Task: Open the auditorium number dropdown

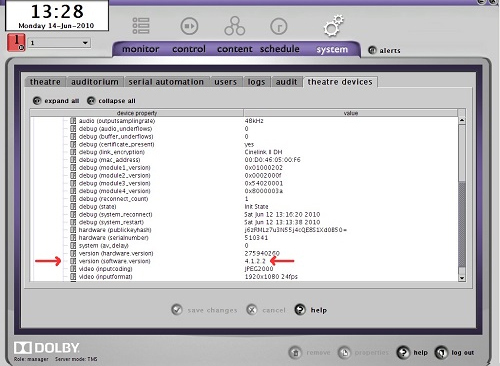Action: [59, 43]
